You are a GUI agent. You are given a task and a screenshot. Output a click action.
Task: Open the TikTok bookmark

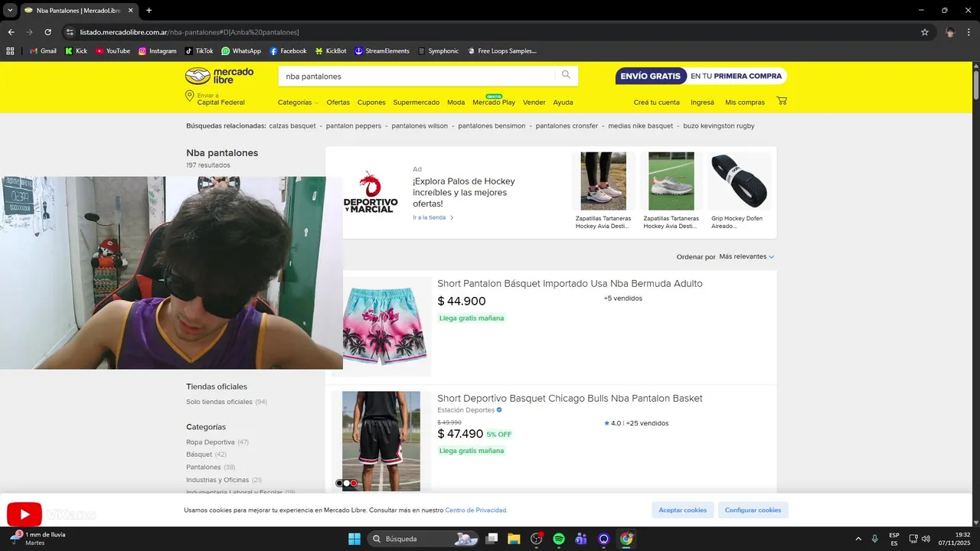[199, 51]
